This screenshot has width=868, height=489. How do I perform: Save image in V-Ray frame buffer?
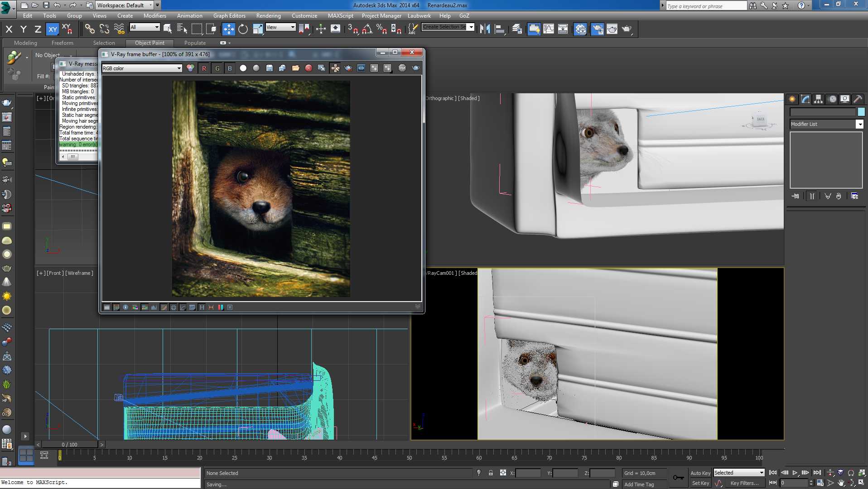(x=270, y=68)
